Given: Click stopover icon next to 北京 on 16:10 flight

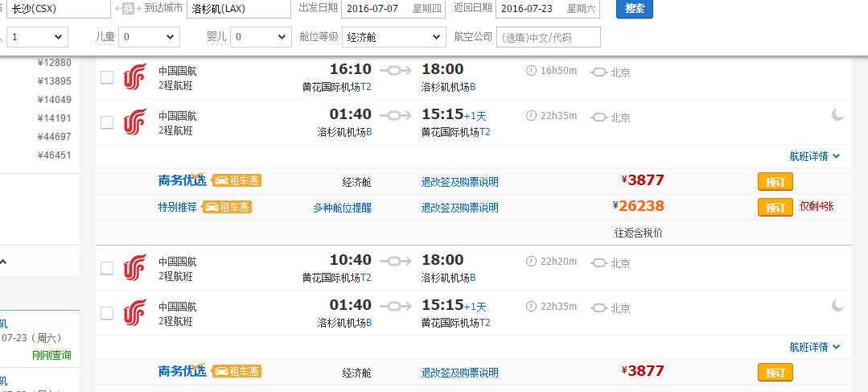Looking at the screenshot, I should click(x=599, y=72).
